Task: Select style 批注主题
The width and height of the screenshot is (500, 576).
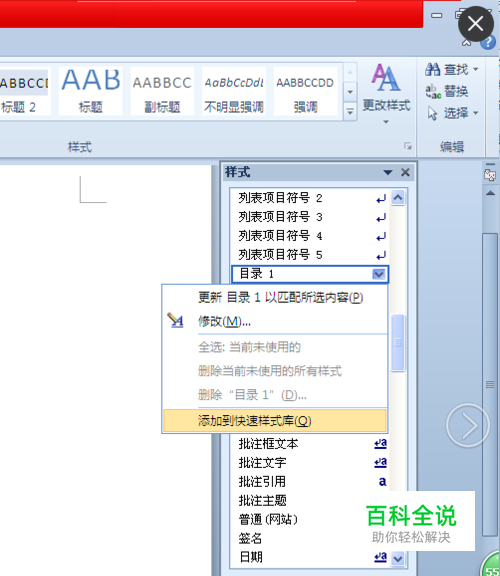Action: click(x=310, y=501)
